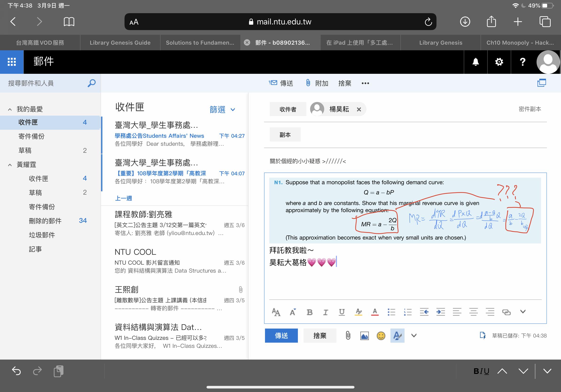Open the ••• more actions menu

point(365,83)
